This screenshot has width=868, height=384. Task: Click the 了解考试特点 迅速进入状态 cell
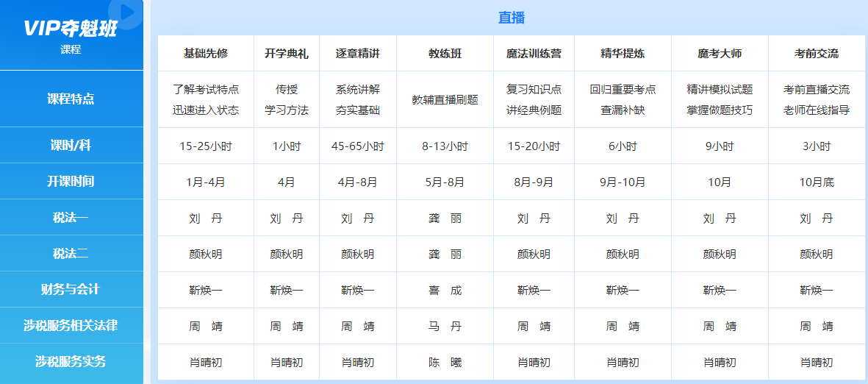pos(206,100)
